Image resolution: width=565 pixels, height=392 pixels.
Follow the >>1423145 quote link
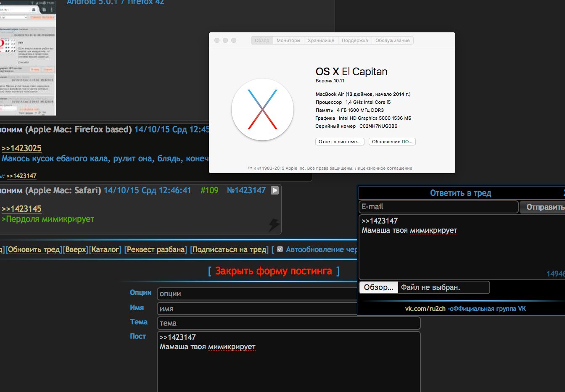21,209
